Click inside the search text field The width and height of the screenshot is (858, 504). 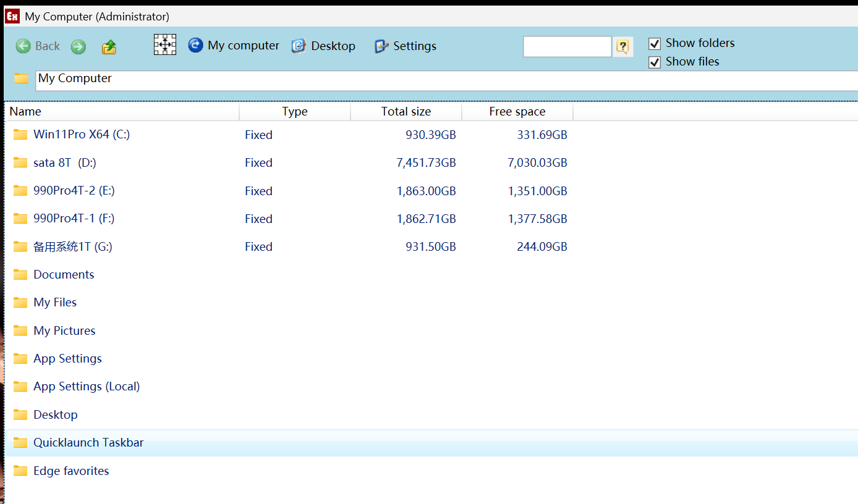pyautogui.click(x=567, y=46)
